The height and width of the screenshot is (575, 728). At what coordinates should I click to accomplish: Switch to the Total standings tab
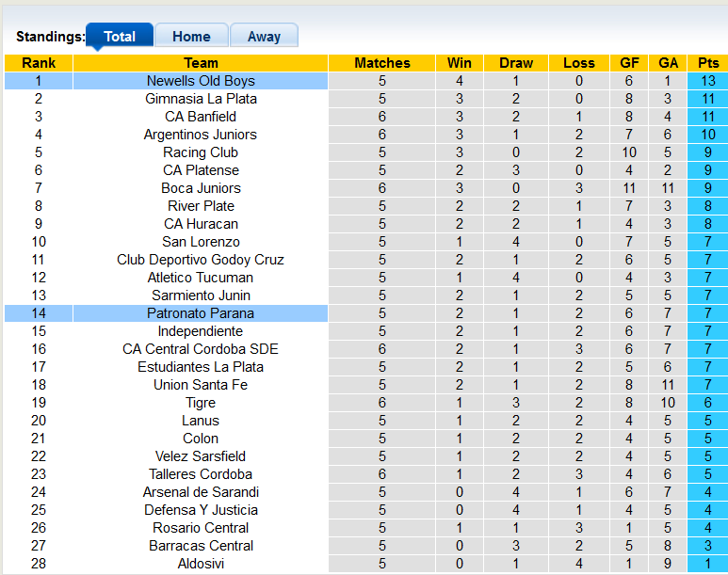(120, 37)
